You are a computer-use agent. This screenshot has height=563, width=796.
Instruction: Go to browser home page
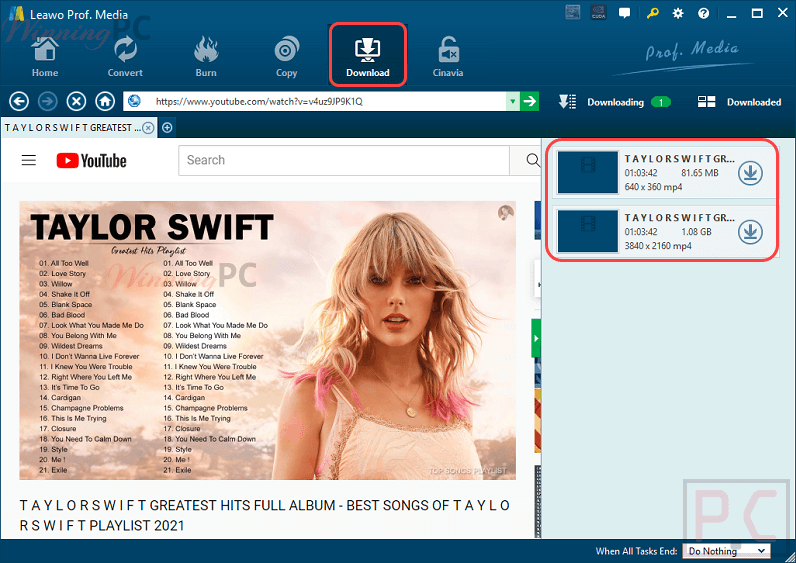tap(105, 102)
